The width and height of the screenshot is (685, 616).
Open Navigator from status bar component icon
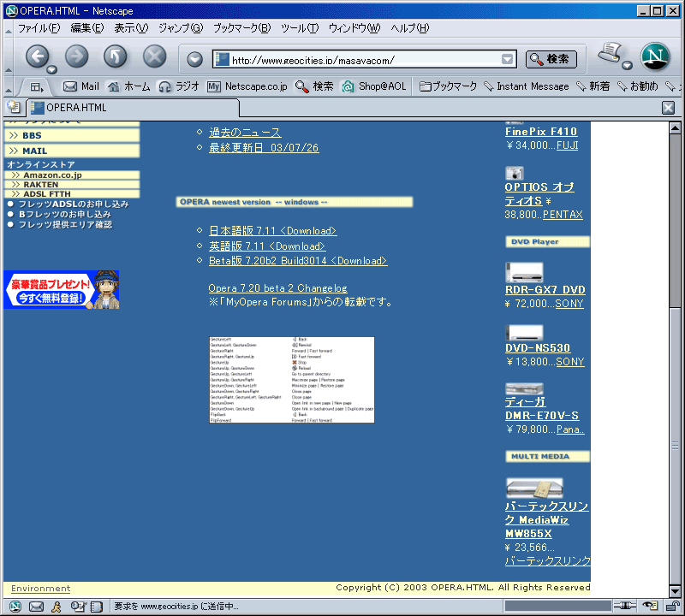coord(15,607)
